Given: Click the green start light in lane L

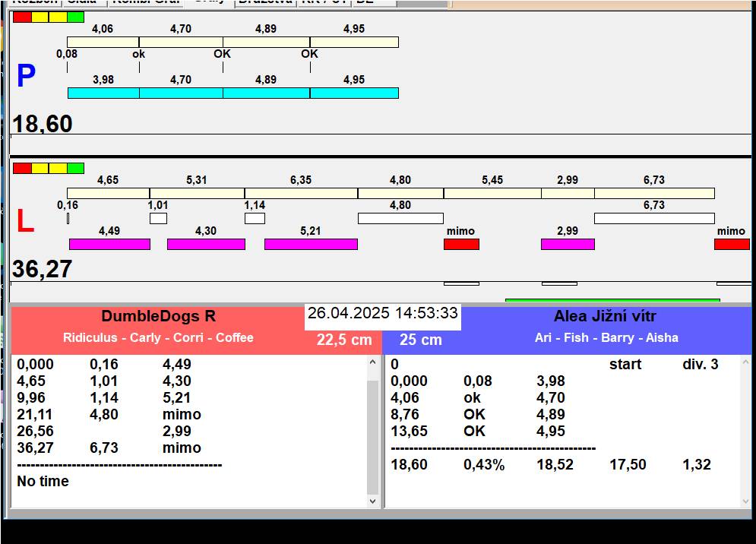Looking at the screenshot, I should [75, 168].
